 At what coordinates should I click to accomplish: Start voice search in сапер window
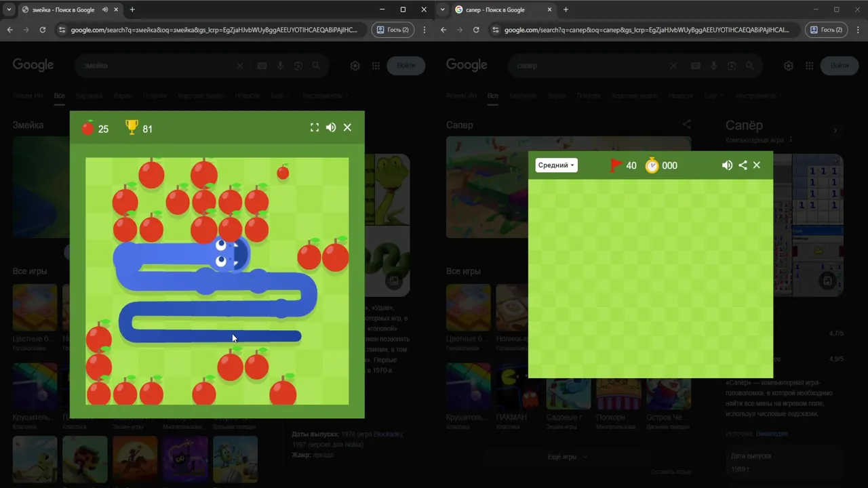(713, 66)
